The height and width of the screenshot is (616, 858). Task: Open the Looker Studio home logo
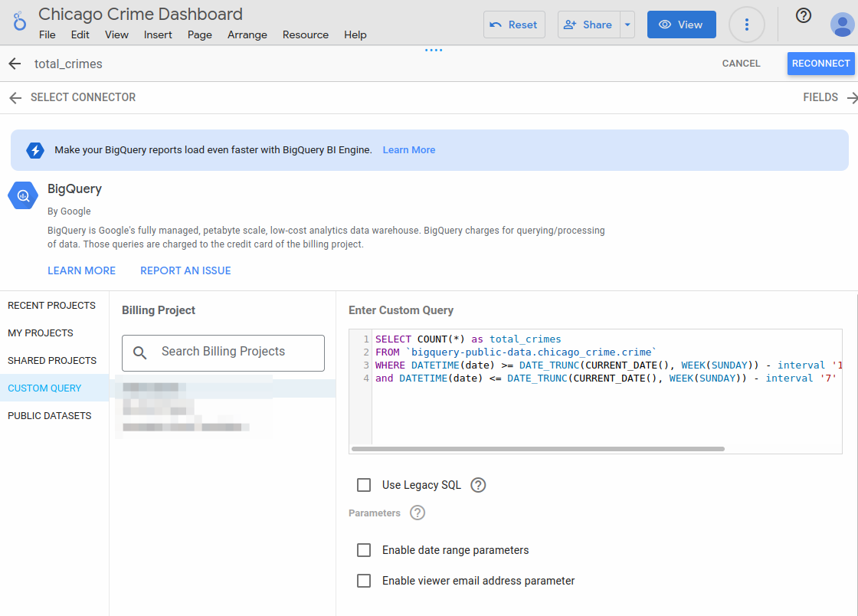(19, 22)
